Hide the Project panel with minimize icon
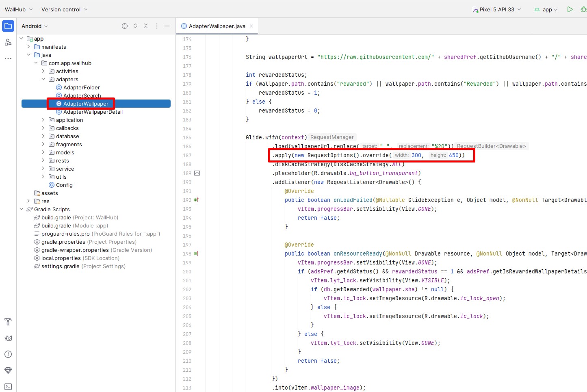Image resolution: width=587 pixels, height=392 pixels. (x=167, y=26)
